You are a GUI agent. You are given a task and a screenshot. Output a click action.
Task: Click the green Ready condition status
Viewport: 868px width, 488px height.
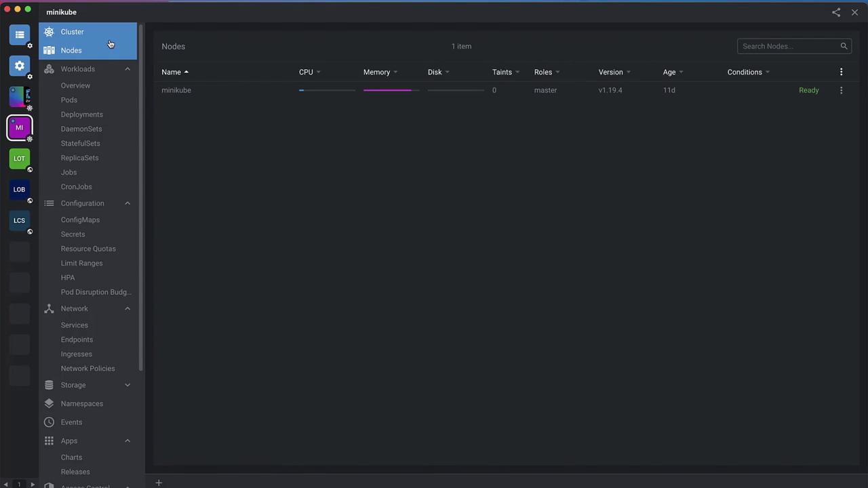click(x=809, y=90)
